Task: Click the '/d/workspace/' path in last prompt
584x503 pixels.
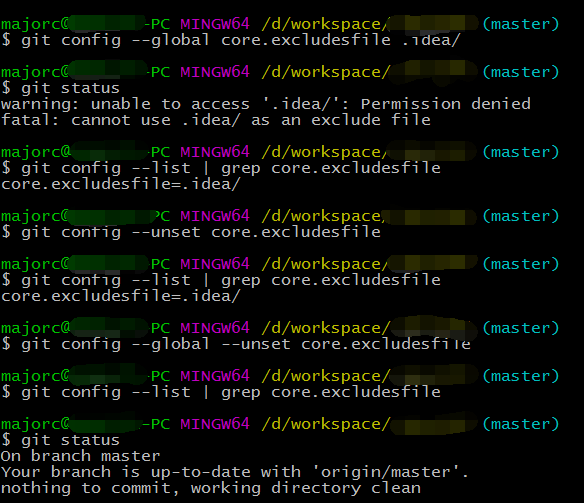Action: pyautogui.click(x=326, y=424)
